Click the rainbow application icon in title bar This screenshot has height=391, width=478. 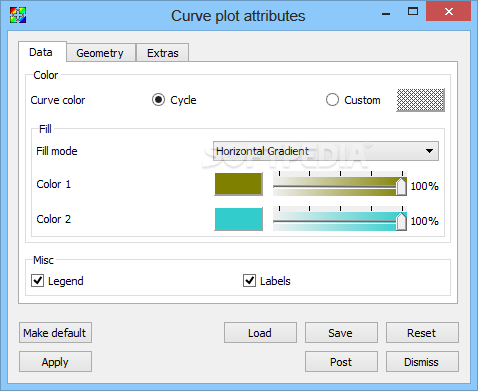[18, 15]
